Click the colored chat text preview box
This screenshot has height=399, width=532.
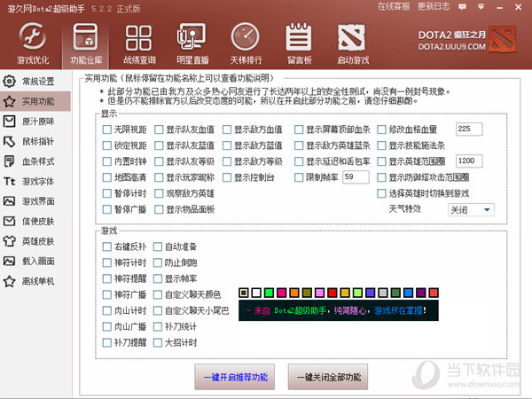coord(339,310)
